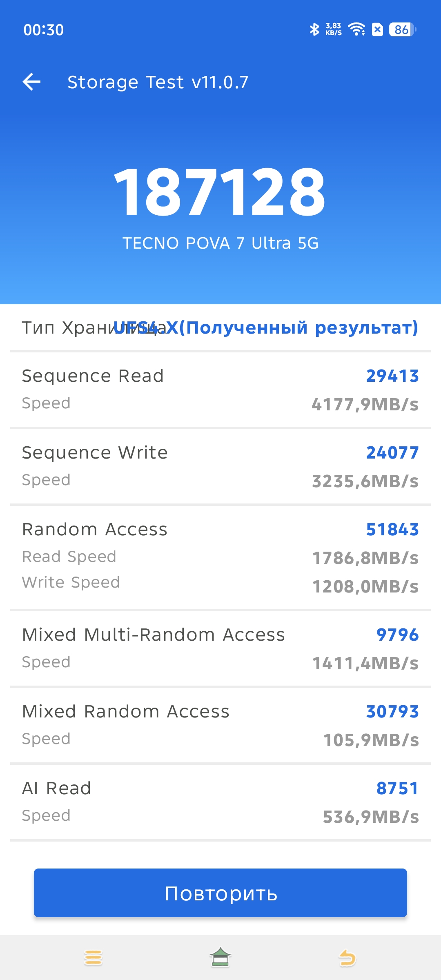Tap the Wi-Fi status icon
The image size is (441, 980).
[x=356, y=29]
